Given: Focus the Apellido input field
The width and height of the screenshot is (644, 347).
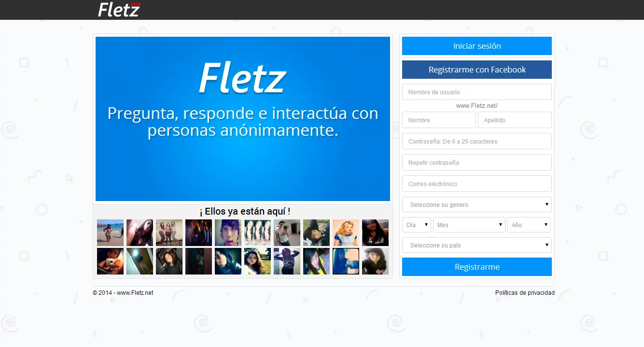Looking at the screenshot, I should [515, 120].
